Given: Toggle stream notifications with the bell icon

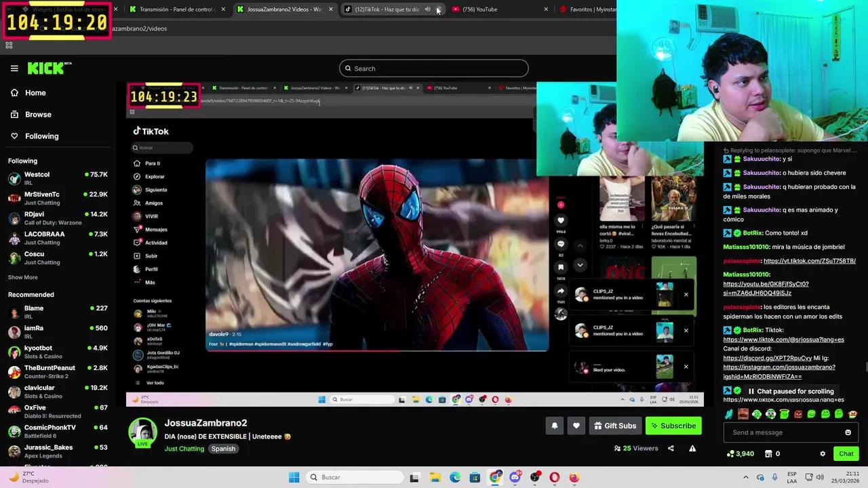Looking at the screenshot, I should [x=554, y=426].
